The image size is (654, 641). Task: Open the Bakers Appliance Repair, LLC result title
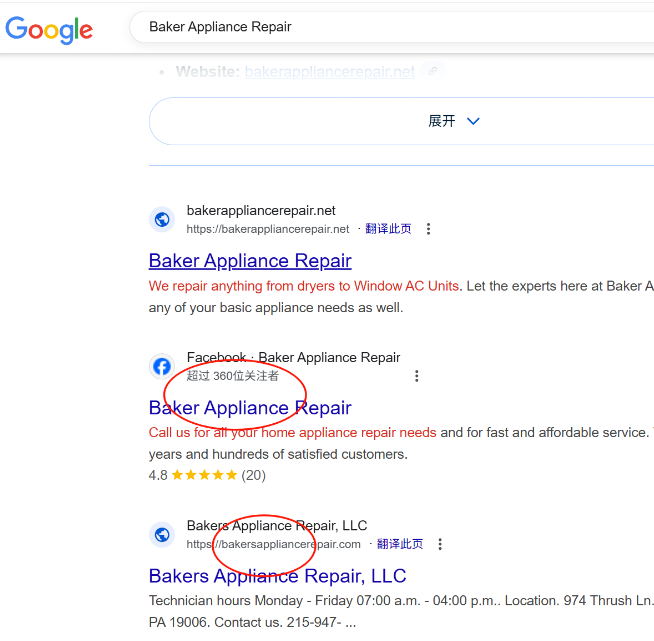[x=277, y=576]
